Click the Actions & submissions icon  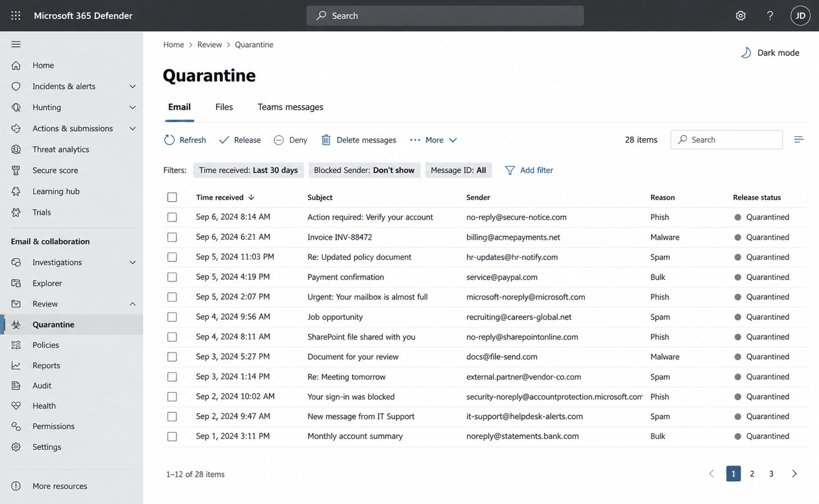16,129
